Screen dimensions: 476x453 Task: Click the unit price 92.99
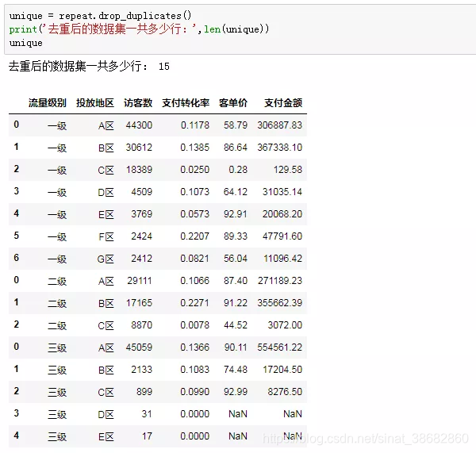pos(236,392)
